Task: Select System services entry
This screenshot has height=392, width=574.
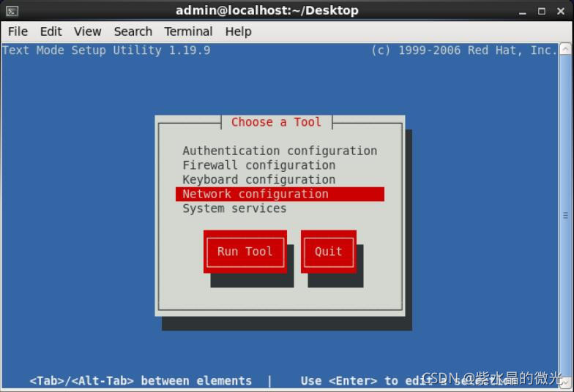Action: coord(280,208)
